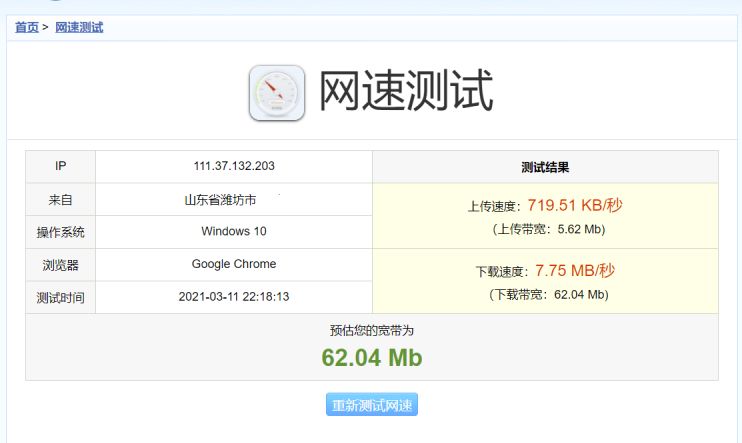Click the download bandwidth 62.04 Mb line in parentheses
Image resolution: width=742 pixels, height=443 pixels.
tap(549, 295)
